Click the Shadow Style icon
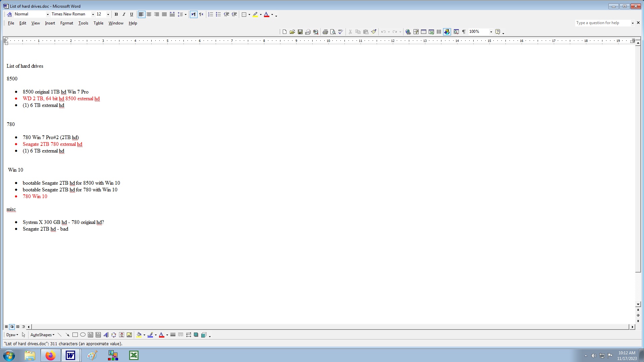 tap(196, 335)
